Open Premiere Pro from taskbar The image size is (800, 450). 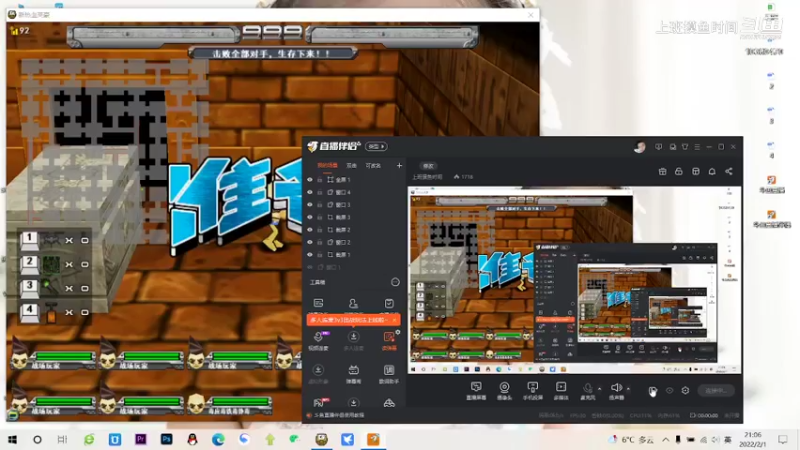point(140,439)
